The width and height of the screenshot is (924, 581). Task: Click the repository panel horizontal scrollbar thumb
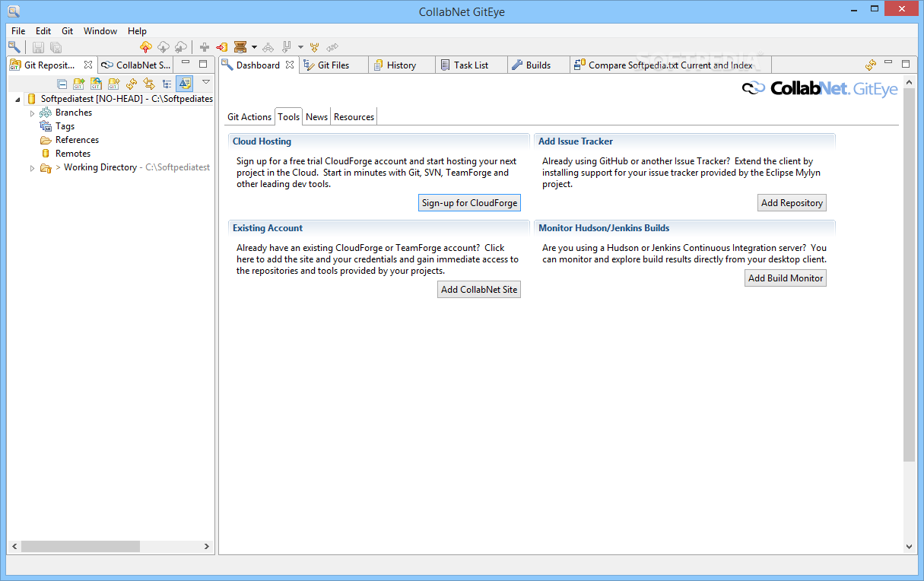(80, 546)
